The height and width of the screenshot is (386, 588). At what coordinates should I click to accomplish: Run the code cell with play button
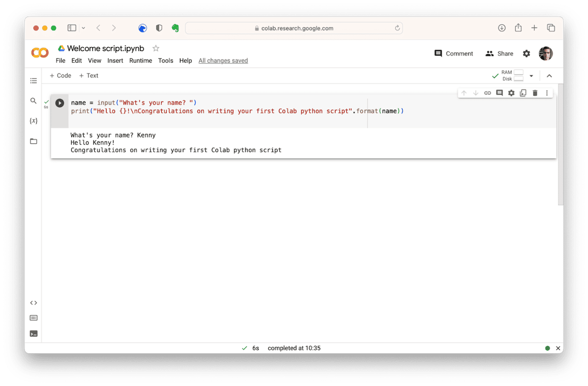pyautogui.click(x=59, y=103)
